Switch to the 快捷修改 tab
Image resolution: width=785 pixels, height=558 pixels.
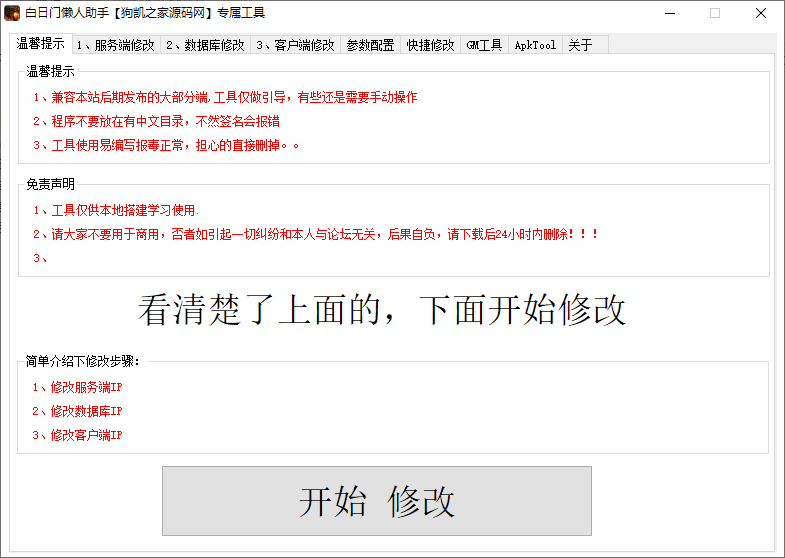tap(430, 45)
